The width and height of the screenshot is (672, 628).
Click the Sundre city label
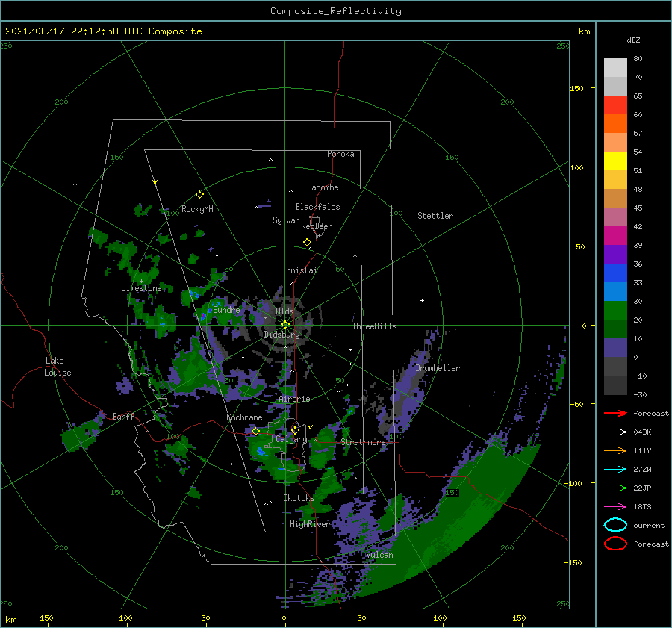226,309
